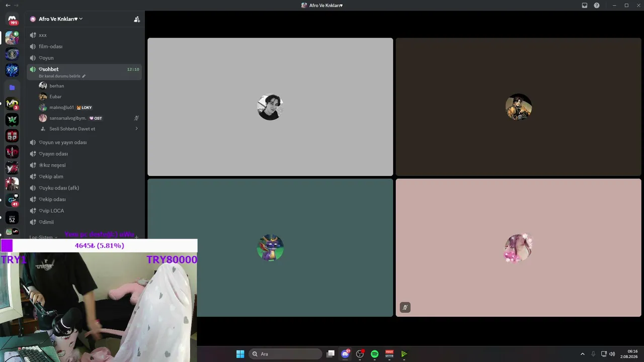Join the ♡dimii channel

click(84, 222)
